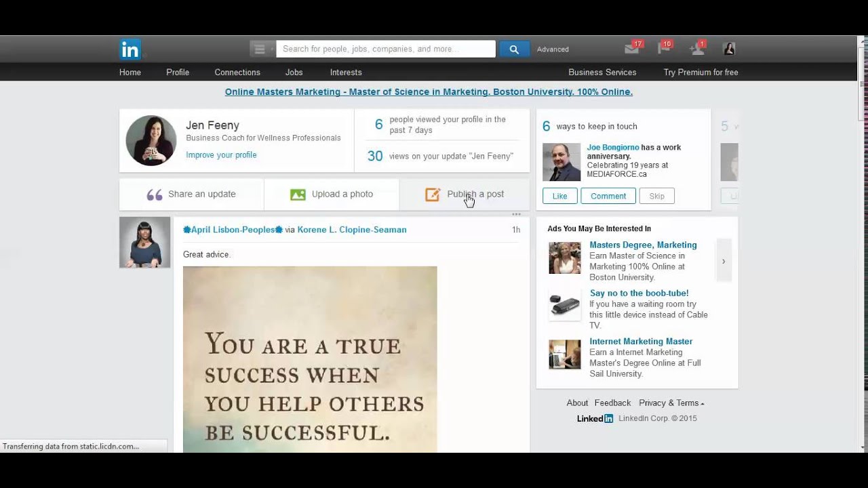Image resolution: width=868 pixels, height=488 pixels.
Task: Open the Internet Marketing Master ad
Action: coord(641,341)
